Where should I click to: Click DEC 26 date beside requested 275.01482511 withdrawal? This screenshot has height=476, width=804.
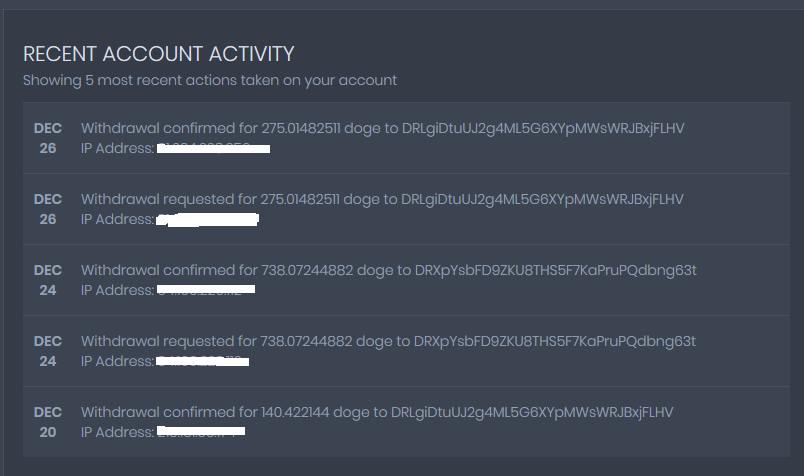click(x=48, y=209)
